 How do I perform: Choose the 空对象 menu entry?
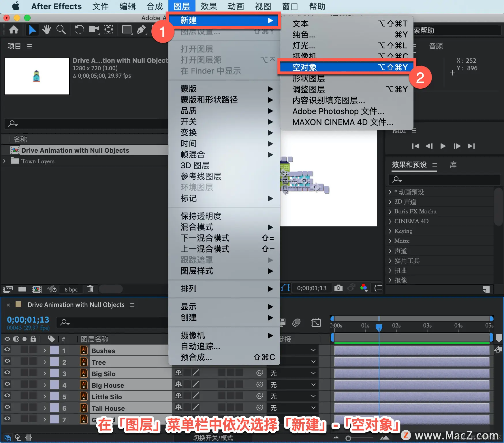(x=347, y=67)
